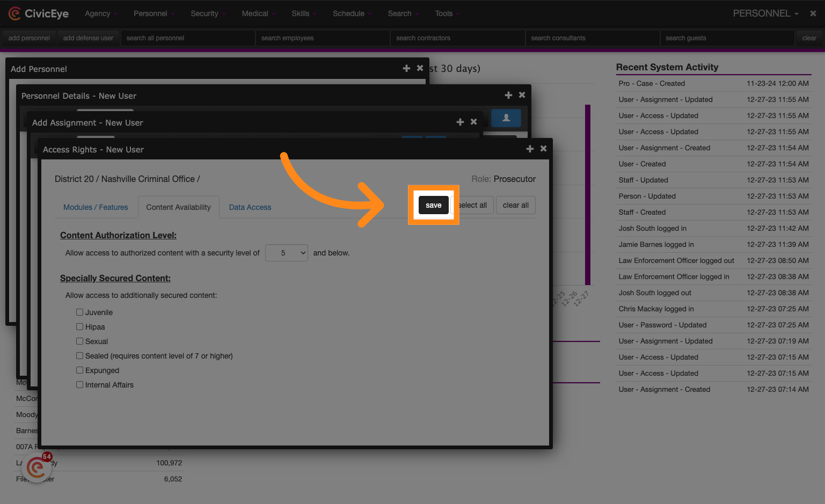825x504 pixels.
Task: Close the Add Assignment window
Action: (x=473, y=122)
